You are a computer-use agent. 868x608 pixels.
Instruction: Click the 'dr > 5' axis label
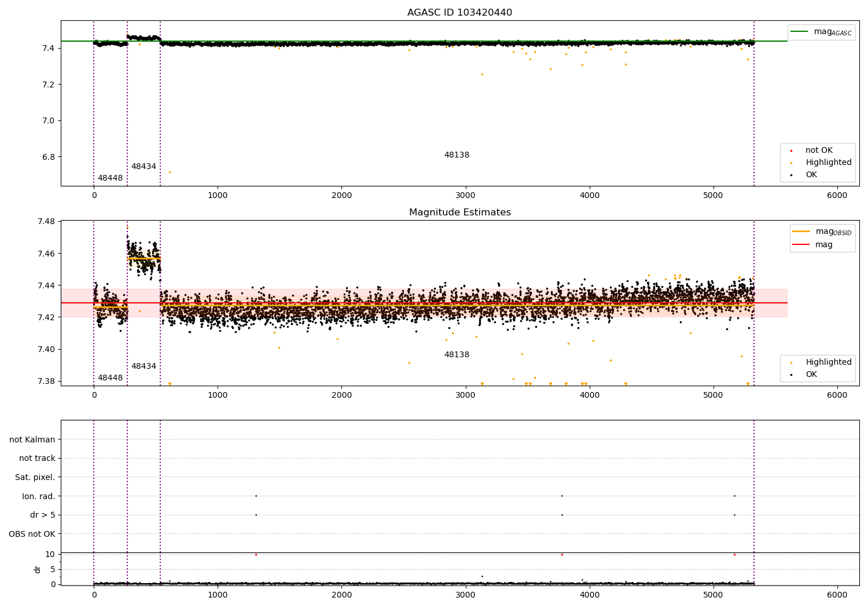[x=43, y=515]
